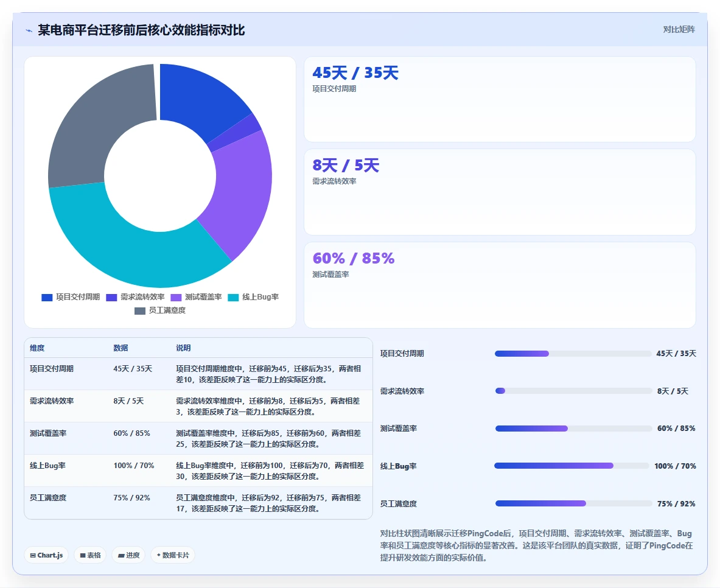Viewport: 720px width, 588px height.
Task: Click the Chart.js chip
Action: (46, 555)
